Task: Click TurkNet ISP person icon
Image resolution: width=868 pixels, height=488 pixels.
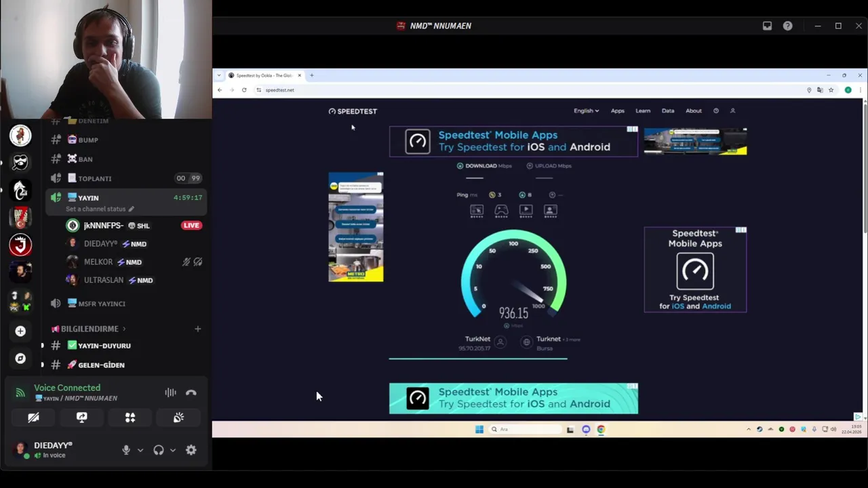Action: point(500,342)
